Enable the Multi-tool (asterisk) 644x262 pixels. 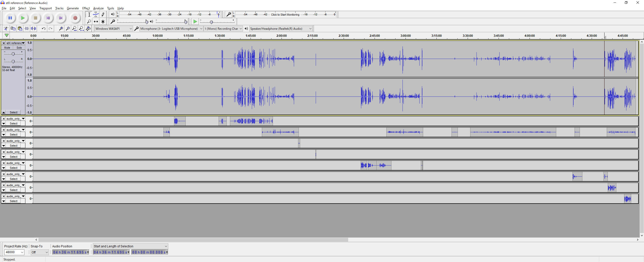(103, 22)
